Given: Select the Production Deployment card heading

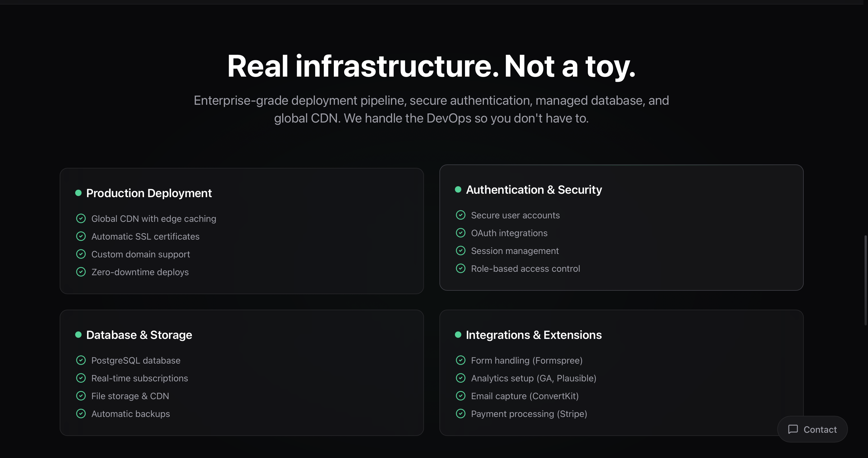Looking at the screenshot, I should (x=149, y=193).
